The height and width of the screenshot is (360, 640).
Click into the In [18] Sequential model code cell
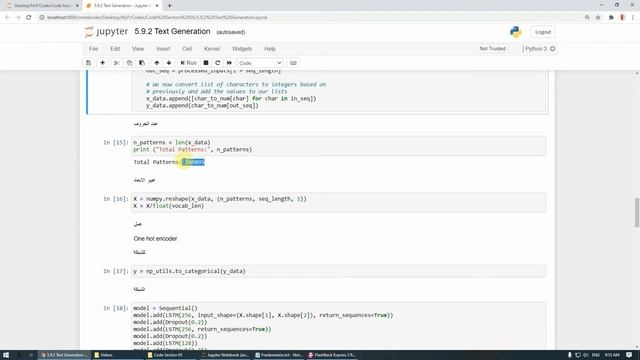pyautogui.click(x=338, y=327)
